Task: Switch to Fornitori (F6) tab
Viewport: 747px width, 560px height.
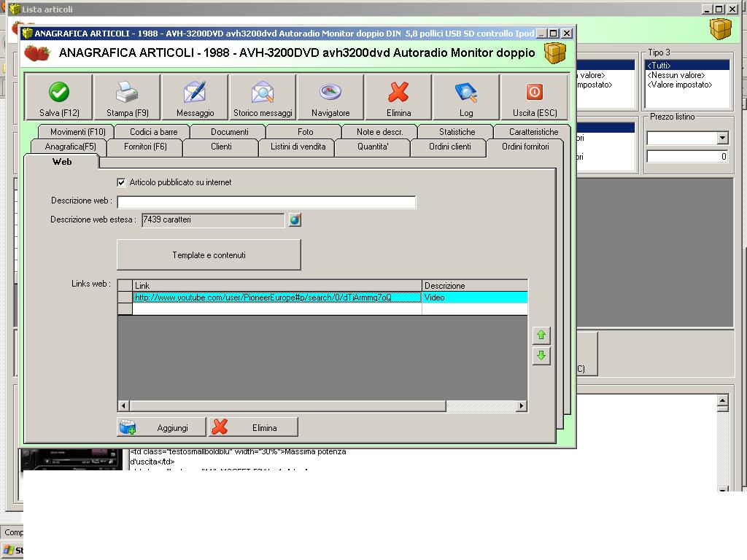Action: (145, 147)
